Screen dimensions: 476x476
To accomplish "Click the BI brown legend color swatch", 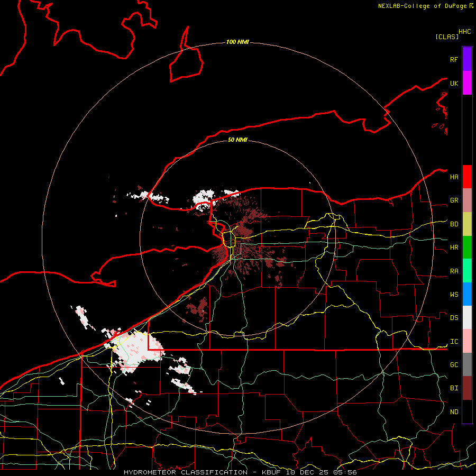I will (x=467, y=388).
